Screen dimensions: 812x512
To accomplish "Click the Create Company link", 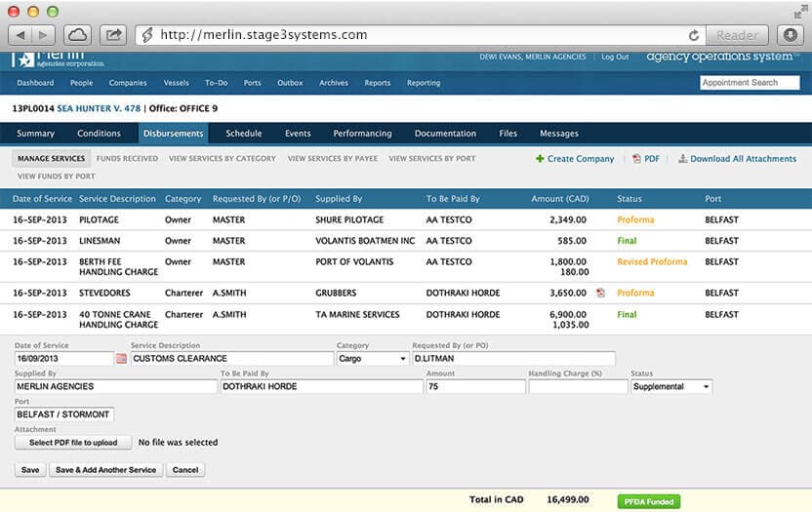I will pyautogui.click(x=575, y=159).
